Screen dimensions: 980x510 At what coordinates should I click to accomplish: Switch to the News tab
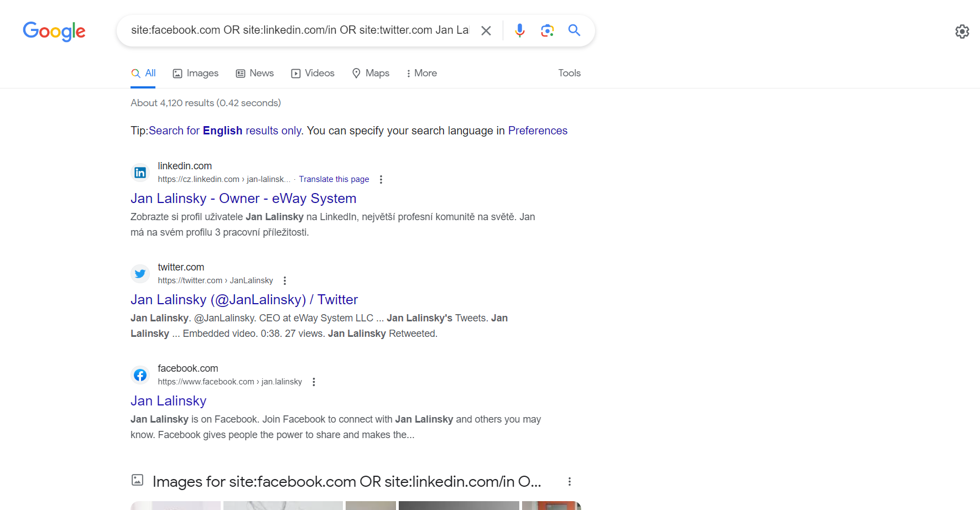coord(255,73)
